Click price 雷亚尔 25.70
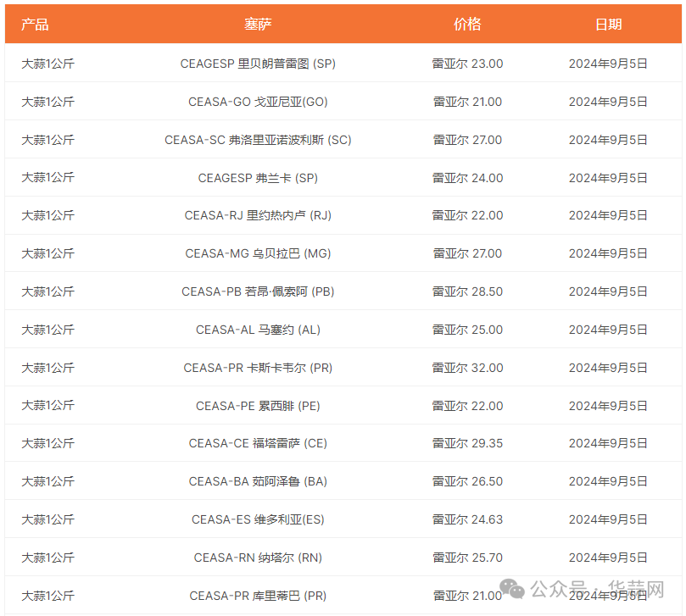686x616 pixels. [467, 558]
